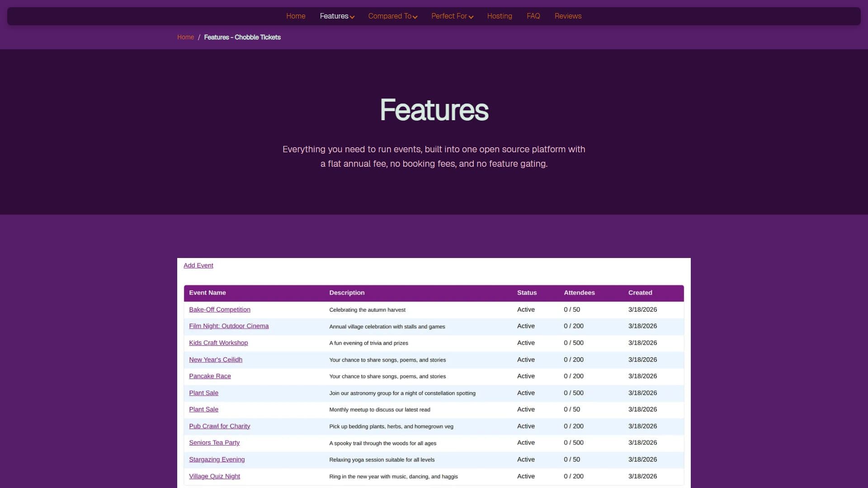Open the Kids Craft Workshop event
The height and width of the screenshot is (488, 868).
[218, 343]
